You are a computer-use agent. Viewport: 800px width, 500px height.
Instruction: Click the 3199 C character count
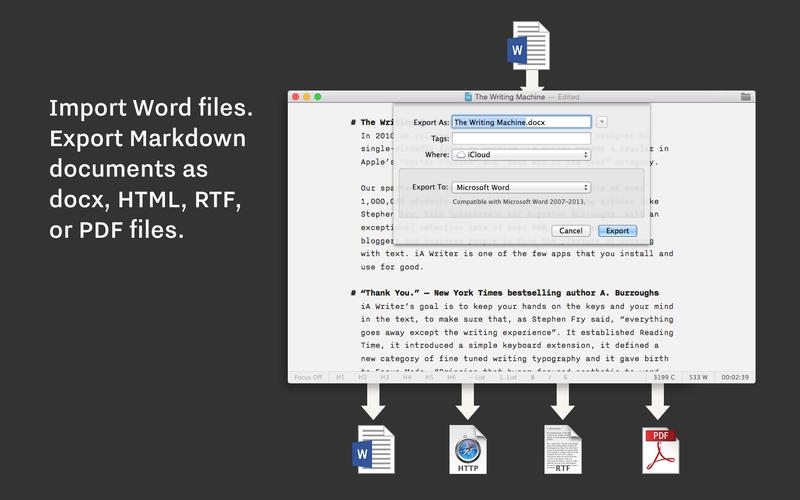click(664, 377)
